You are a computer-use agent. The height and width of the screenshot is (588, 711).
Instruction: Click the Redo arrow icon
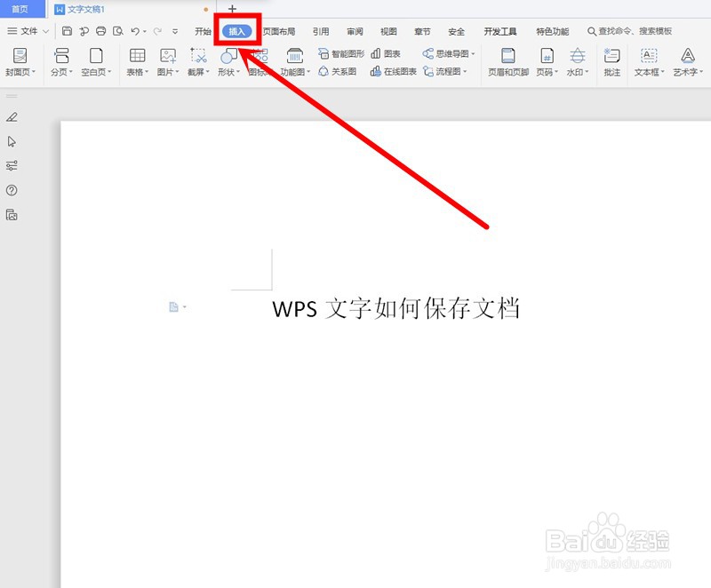point(157,31)
